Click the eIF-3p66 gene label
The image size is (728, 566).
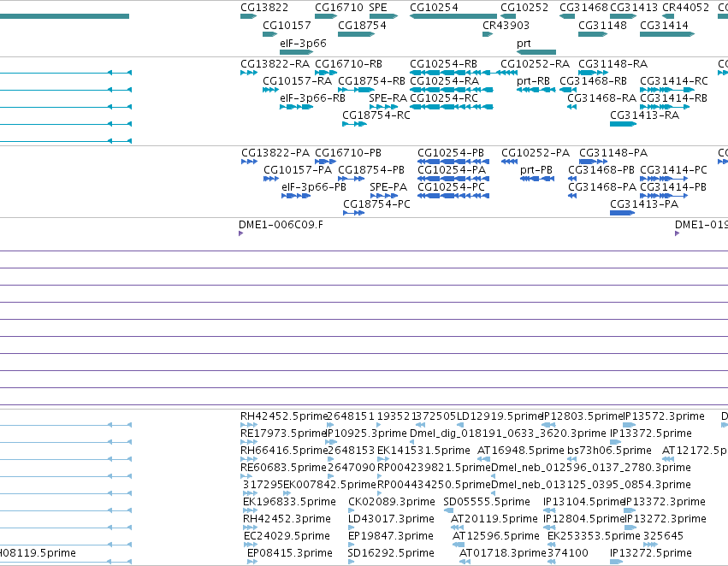303,43
